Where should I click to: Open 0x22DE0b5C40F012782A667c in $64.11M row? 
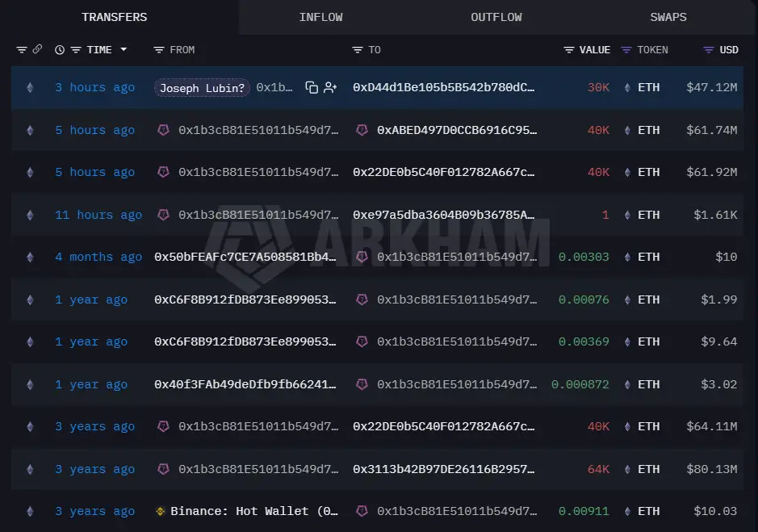click(443, 426)
